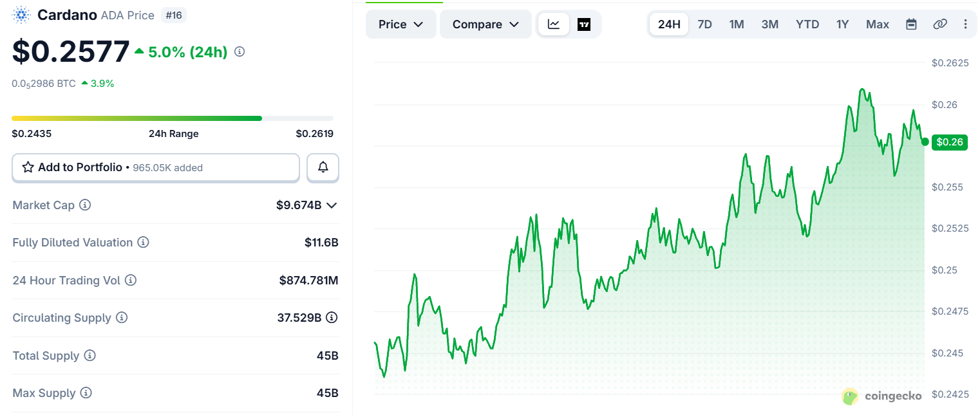Open the Compare dropdown
This screenshot has width=980, height=415.
[x=485, y=24]
